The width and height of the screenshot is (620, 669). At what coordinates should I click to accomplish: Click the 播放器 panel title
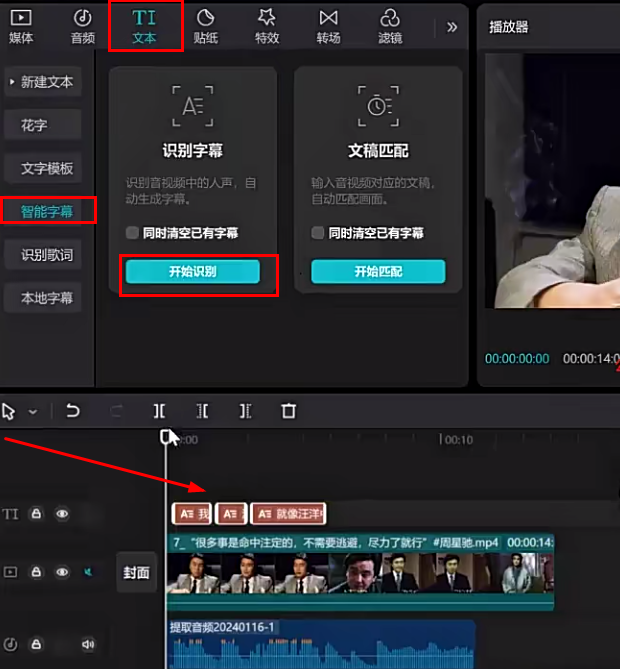pos(509,27)
